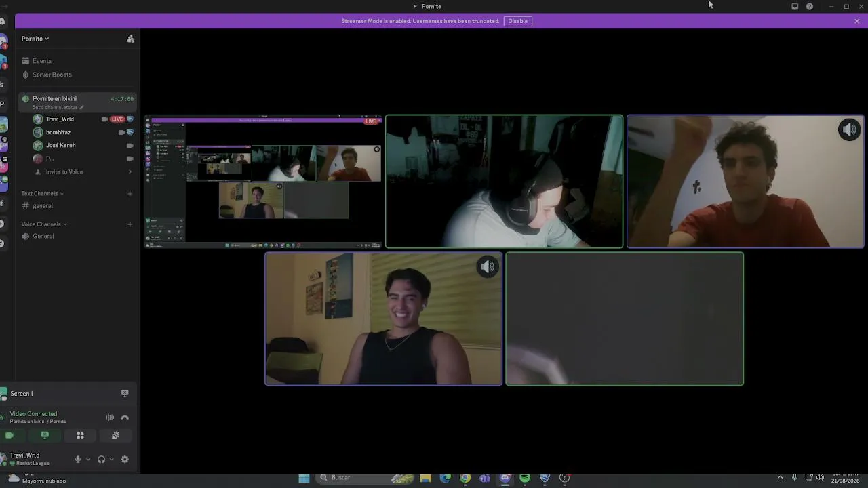The width and height of the screenshot is (868, 488).
Task: Open the soundboard panel
Action: [115, 436]
